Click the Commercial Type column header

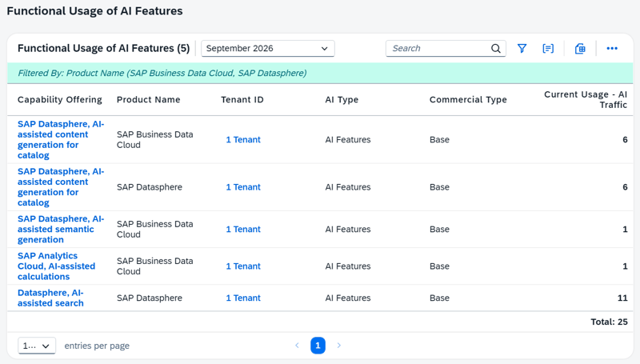pyautogui.click(x=468, y=99)
